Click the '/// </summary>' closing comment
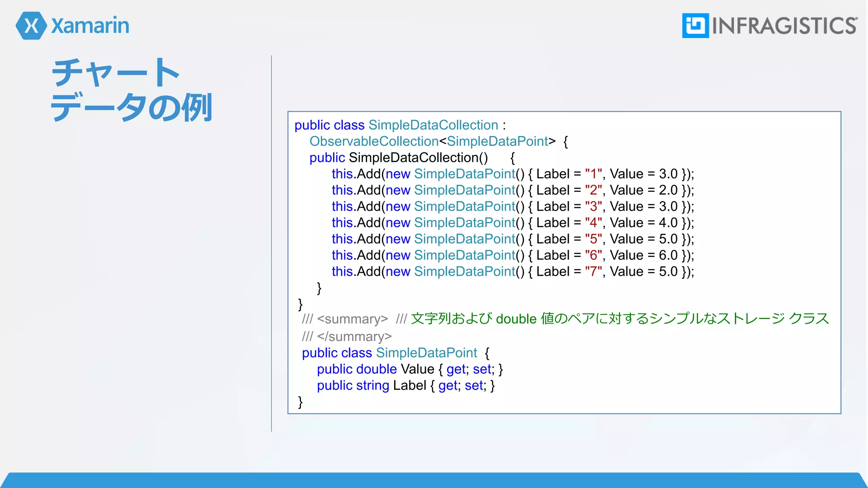This screenshot has height=488, width=868. [x=347, y=336]
